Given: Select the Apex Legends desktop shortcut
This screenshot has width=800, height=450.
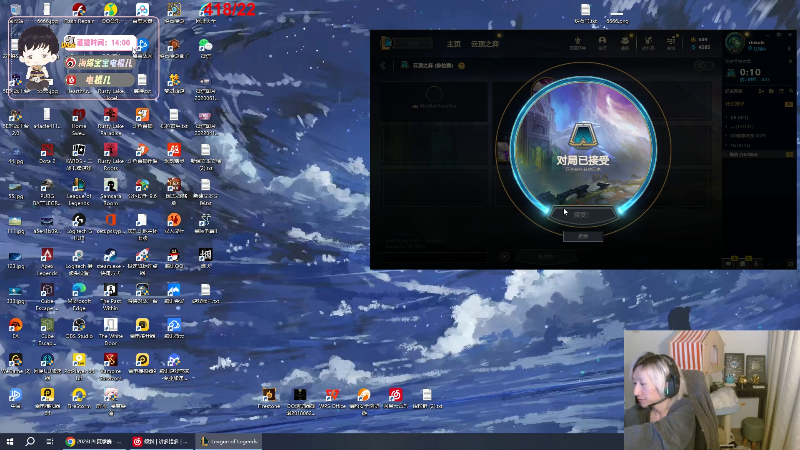Looking at the screenshot, I should 47,262.
